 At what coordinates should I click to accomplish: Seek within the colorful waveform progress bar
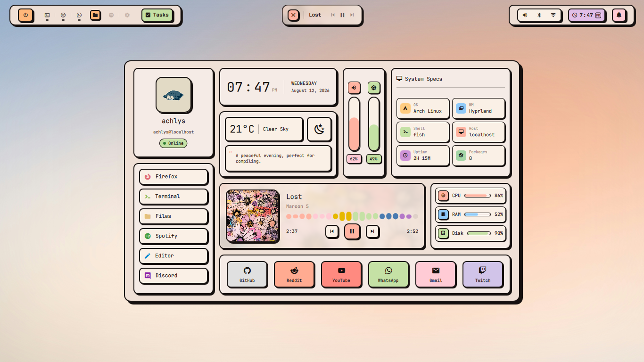[x=352, y=216]
